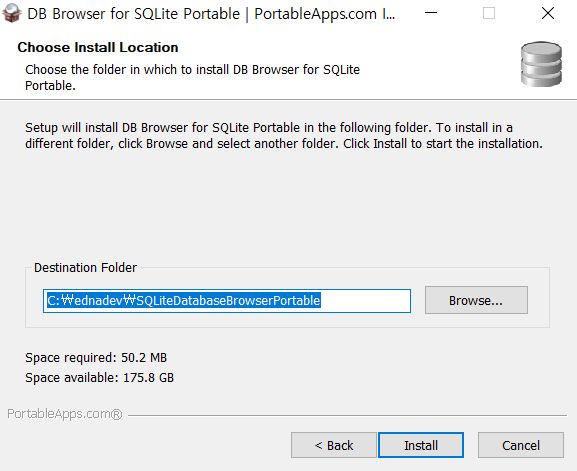Viewport: 577px width, 471px height.
Task: Open the Browse... folder picker
Action: coord(476,300)
